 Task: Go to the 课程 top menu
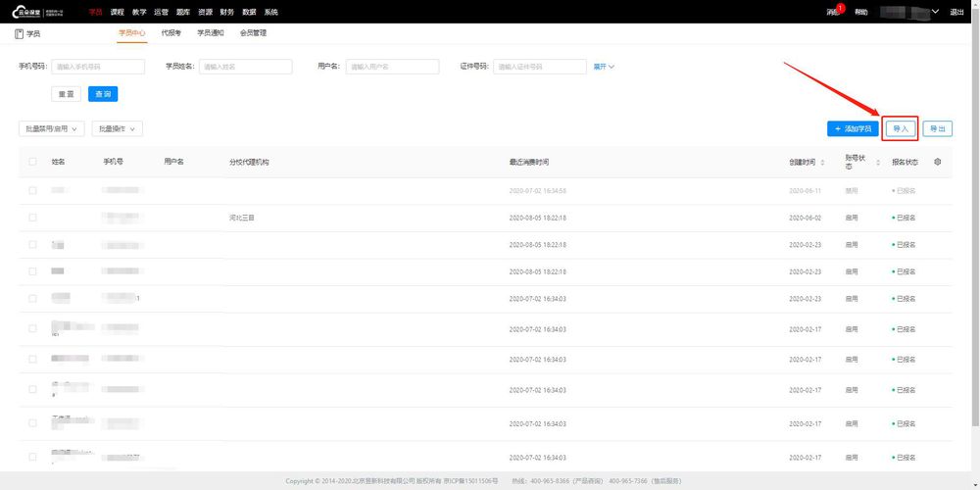point(117,12)
